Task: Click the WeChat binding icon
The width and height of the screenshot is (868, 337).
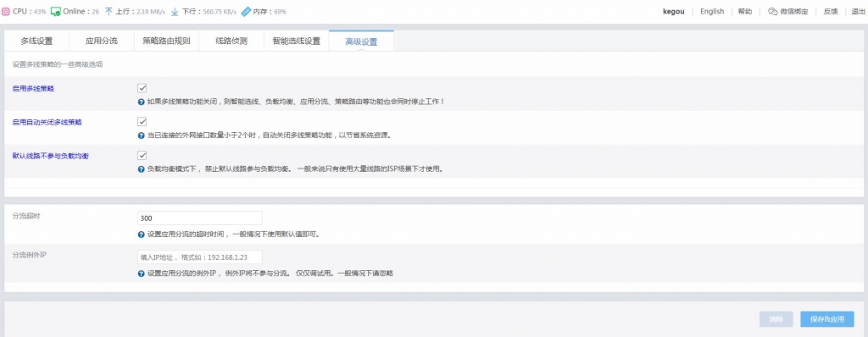Action: coord(773,11)
